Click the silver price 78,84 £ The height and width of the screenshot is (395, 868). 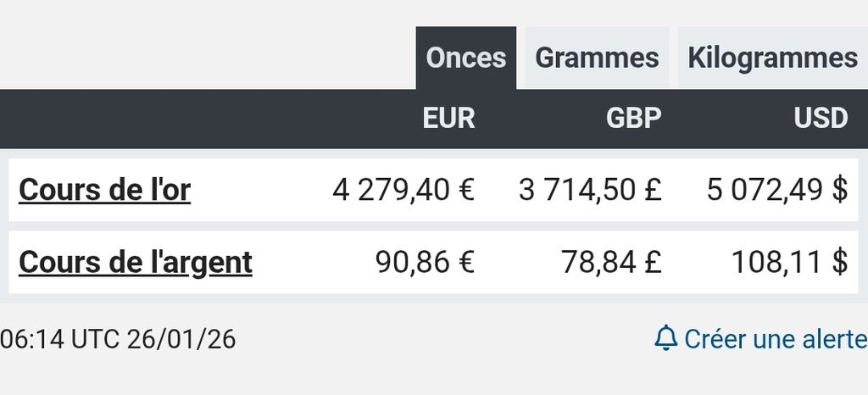point(611,263)
